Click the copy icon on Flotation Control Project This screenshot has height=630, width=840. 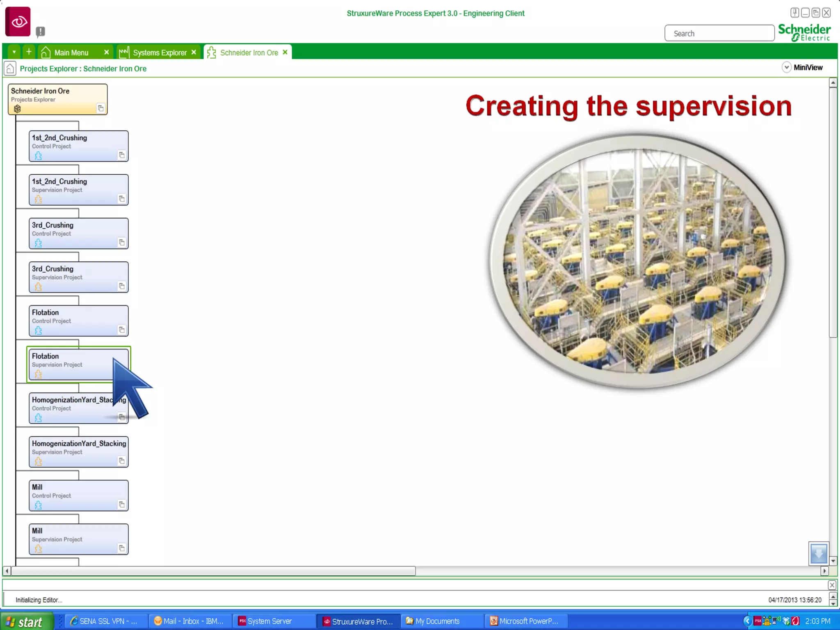(121, 330)
